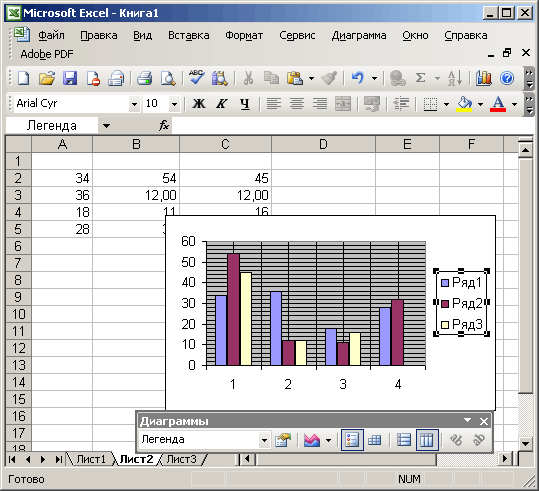The width and height of the screenshot is (539, 491).
Task: Toggle data table in chart toolbar
Action: click(x=375, y=440)
